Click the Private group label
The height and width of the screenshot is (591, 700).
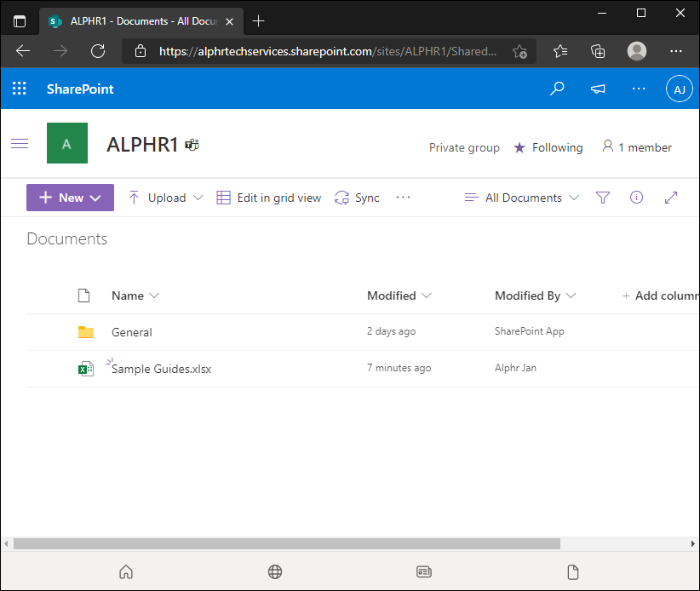464,147
